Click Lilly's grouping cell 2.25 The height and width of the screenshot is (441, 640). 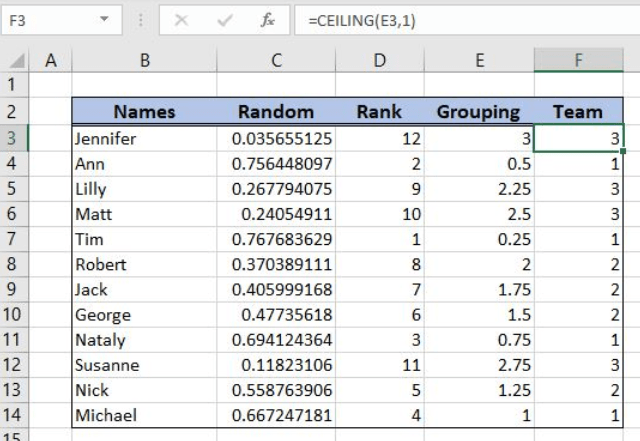click(480, 189)
